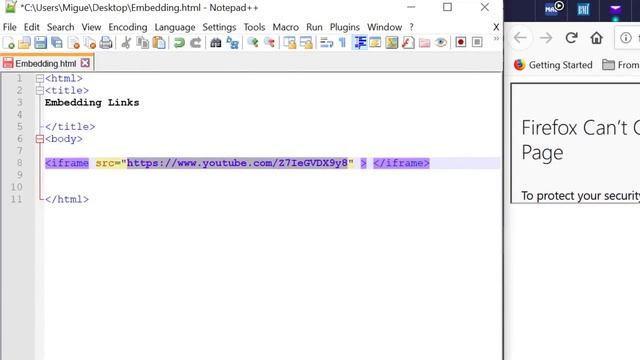Image resolution: width=640 pixels, height=360 pixels.
Task: Go forward in the Firefox window
Action: click(x=546, y=38)
